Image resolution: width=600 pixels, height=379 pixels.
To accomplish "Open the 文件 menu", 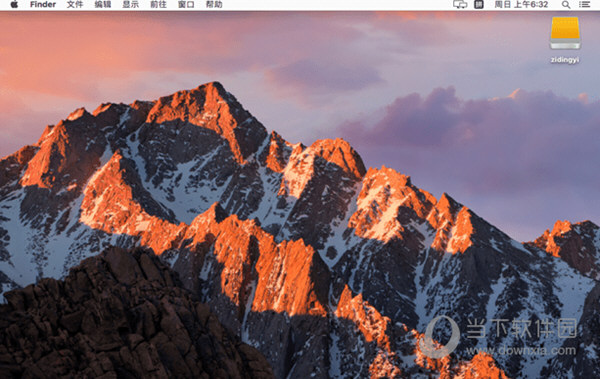I will tap(75, 5).
